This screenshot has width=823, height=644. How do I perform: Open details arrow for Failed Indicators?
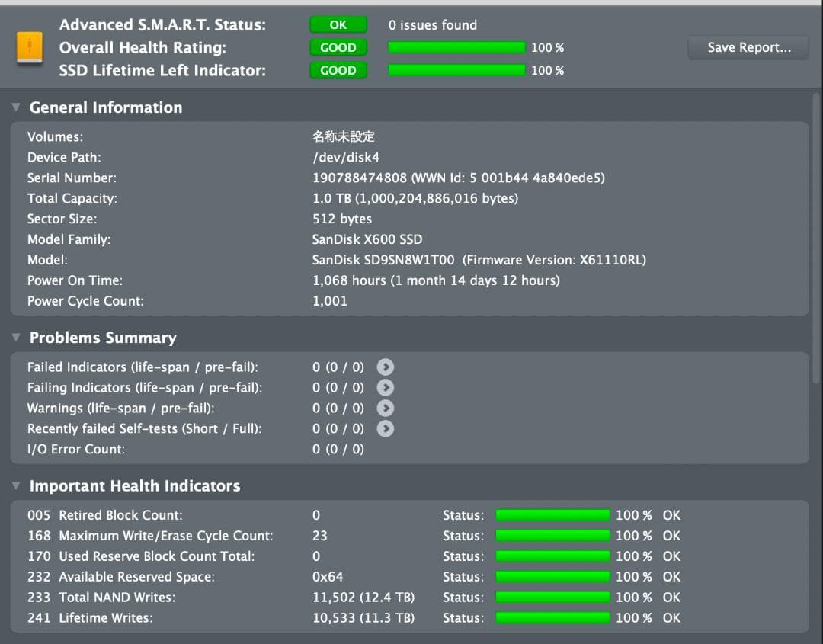click(x=386, y=367)
